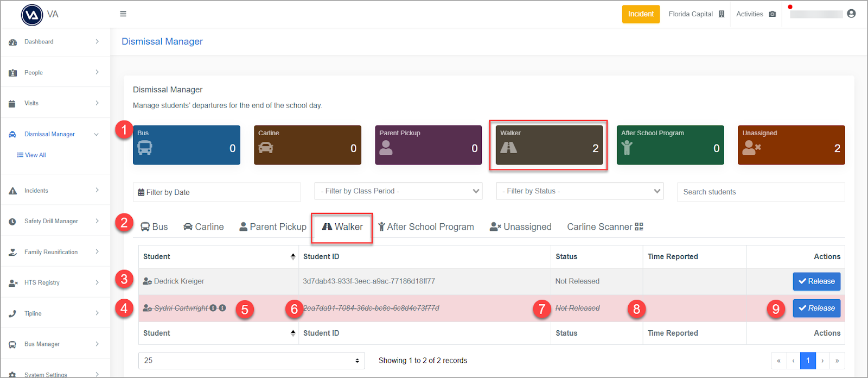Click student ID 3d7dab43-933f-3eec-a9ac-77186d18ff77
Image resolution: width=868 pixels, height=378 pixels.
click(369, 281)
